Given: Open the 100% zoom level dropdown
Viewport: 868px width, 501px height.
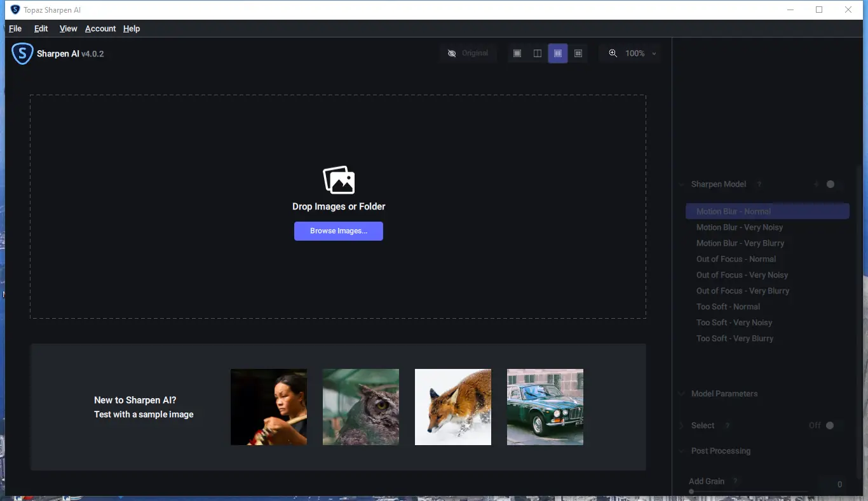Looking at the screenshot, I should (640, 53).
